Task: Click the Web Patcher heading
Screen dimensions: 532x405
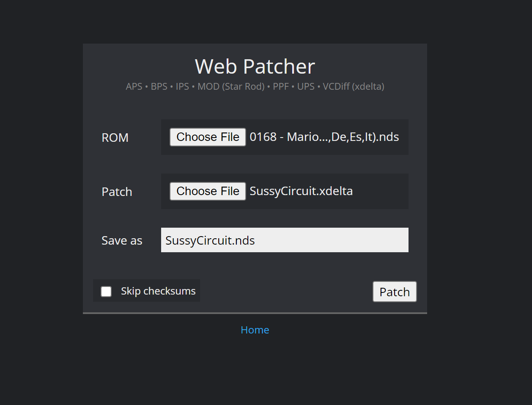Action: click(255, 66)
